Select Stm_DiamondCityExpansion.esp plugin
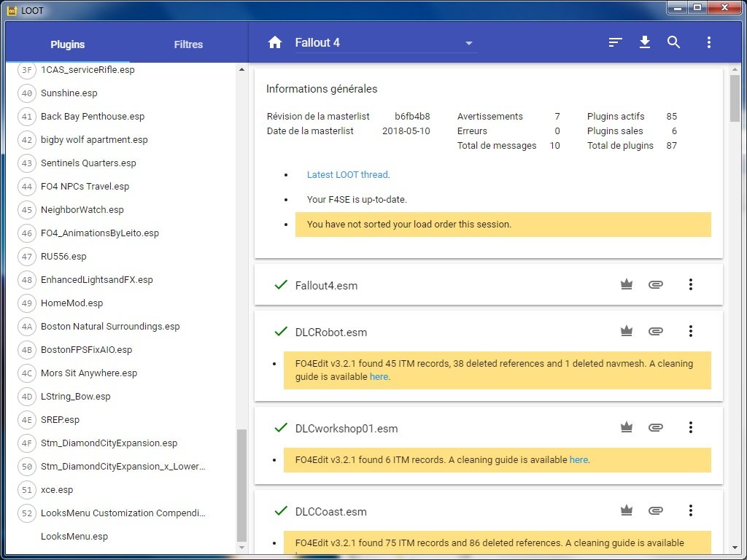Screen dimensions: 747x560 [x=109, y=443]
